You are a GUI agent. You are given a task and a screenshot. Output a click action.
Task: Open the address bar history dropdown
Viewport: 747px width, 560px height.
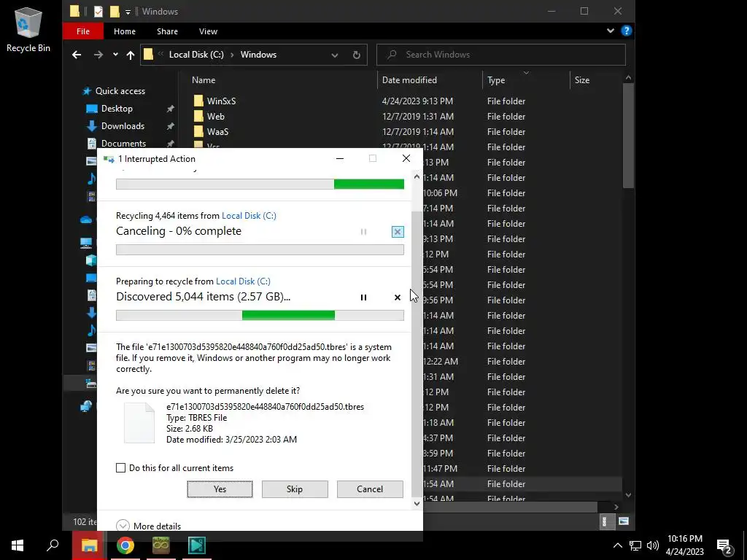tap(334, 55)
